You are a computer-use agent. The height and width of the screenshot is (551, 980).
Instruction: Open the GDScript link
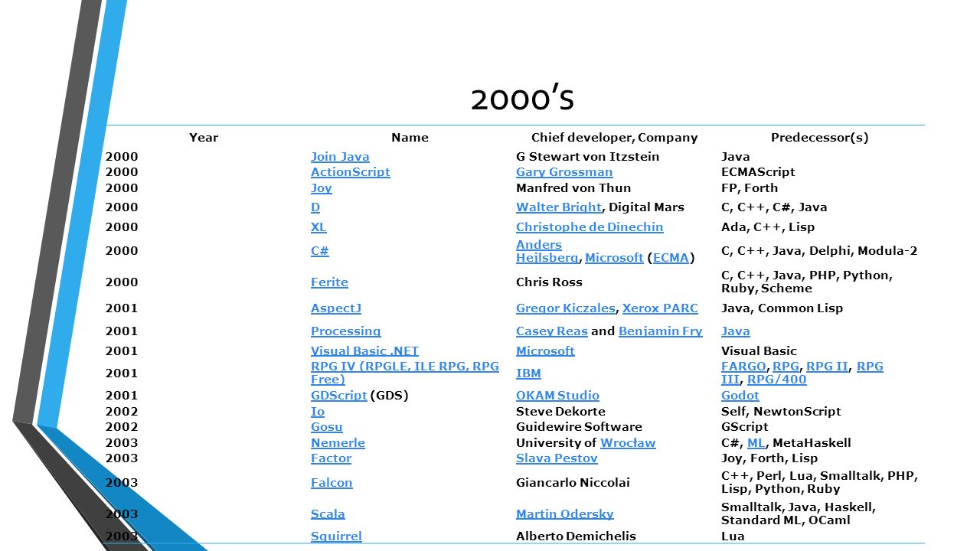[x=339, y=396]
